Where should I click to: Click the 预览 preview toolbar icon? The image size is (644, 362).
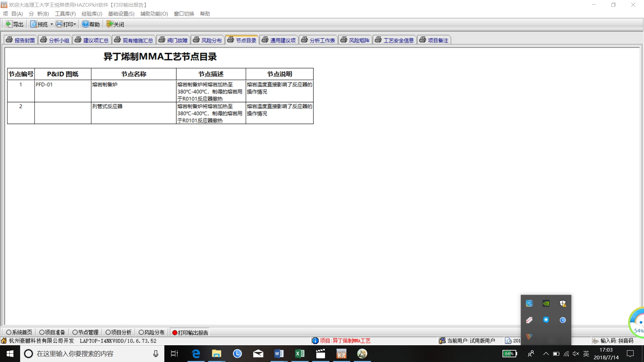(34, 24)
